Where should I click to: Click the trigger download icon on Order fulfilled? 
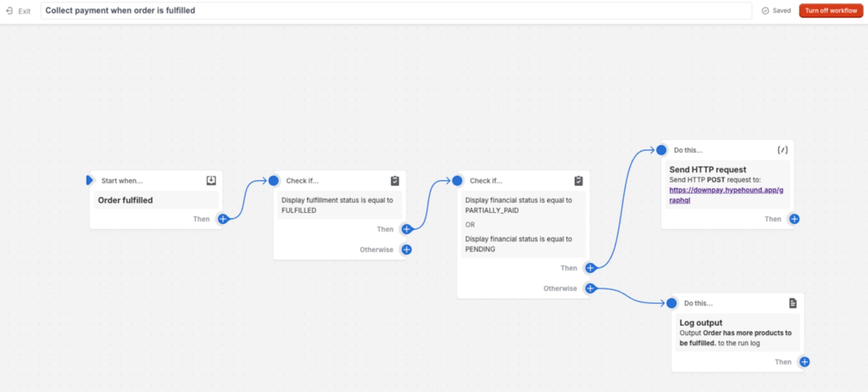(211, 180)
